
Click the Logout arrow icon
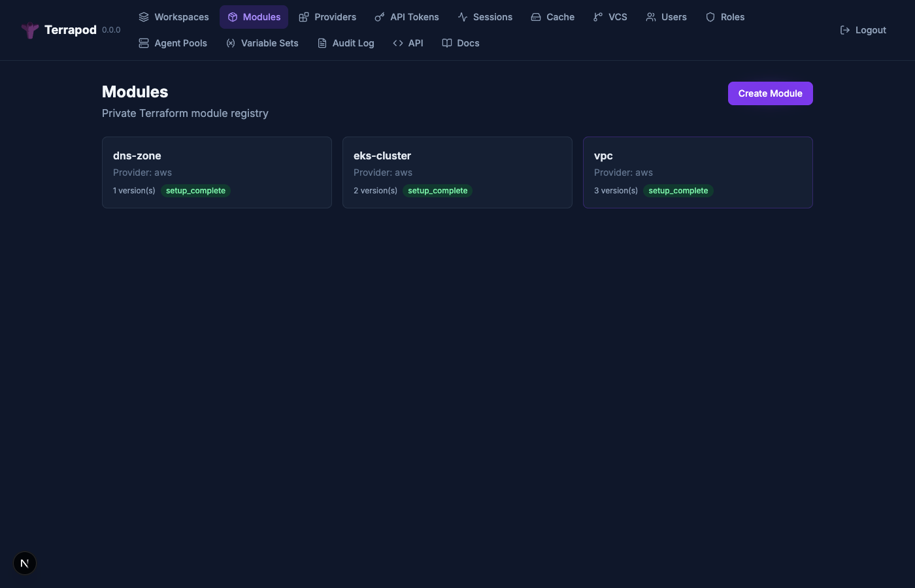coord(845,30)
